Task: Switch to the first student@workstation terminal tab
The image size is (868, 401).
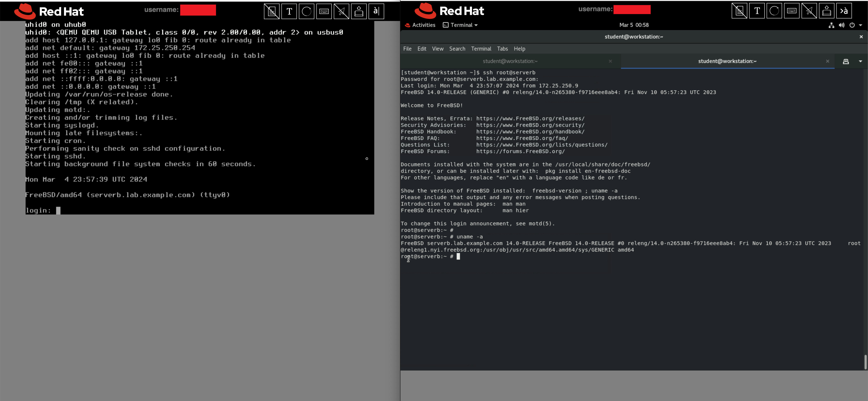Action: (x=510, y=61)
